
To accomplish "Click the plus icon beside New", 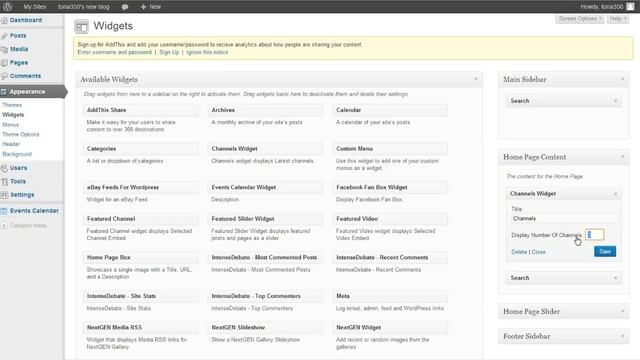I will point(143,7).
